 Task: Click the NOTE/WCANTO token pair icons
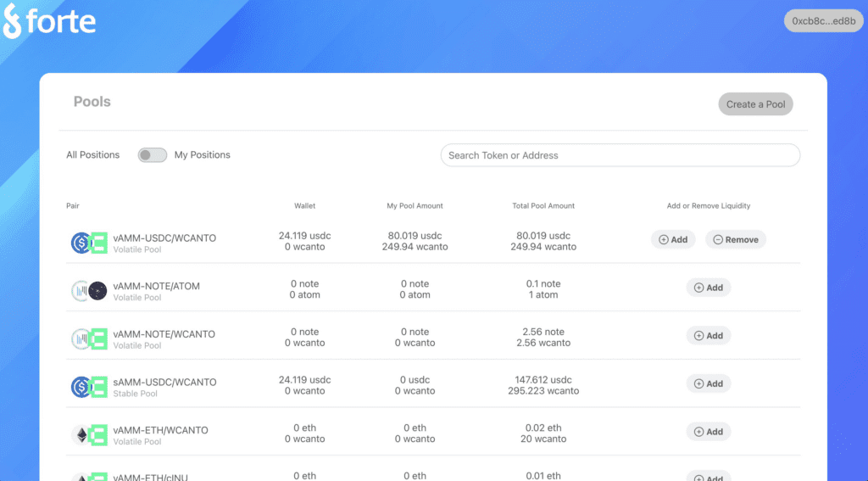click(x=89, y=338)
